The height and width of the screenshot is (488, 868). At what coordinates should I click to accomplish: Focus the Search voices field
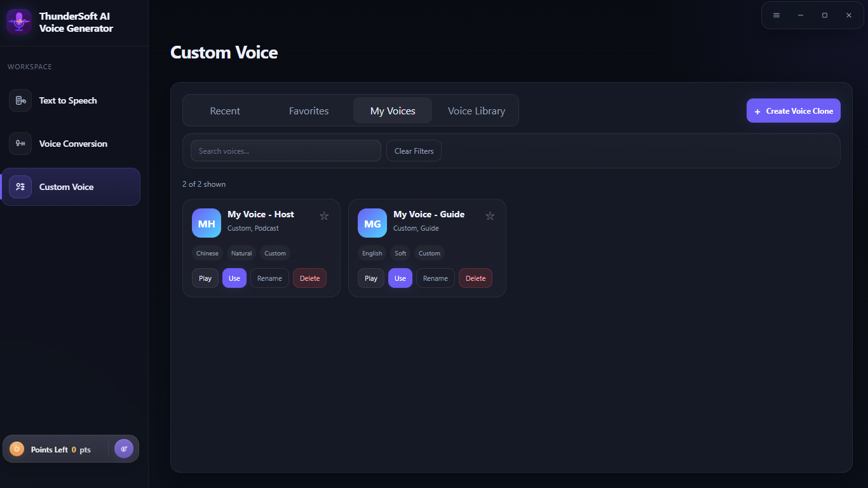[x=286, y=151]
